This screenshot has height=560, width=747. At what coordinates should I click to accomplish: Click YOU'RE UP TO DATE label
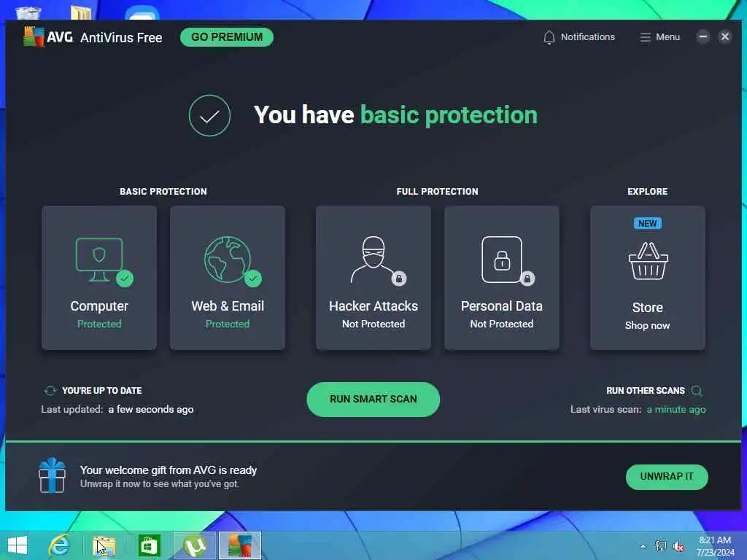[102, 391]
